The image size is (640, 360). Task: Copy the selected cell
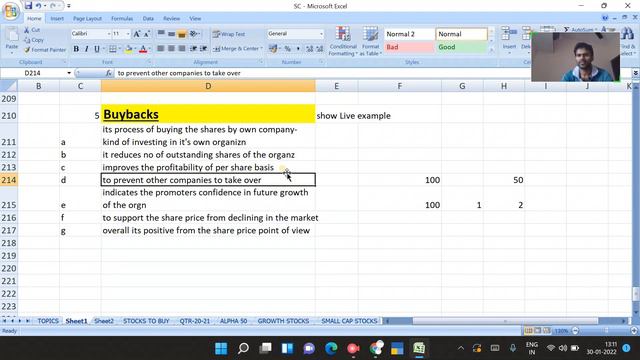[34, 40]
